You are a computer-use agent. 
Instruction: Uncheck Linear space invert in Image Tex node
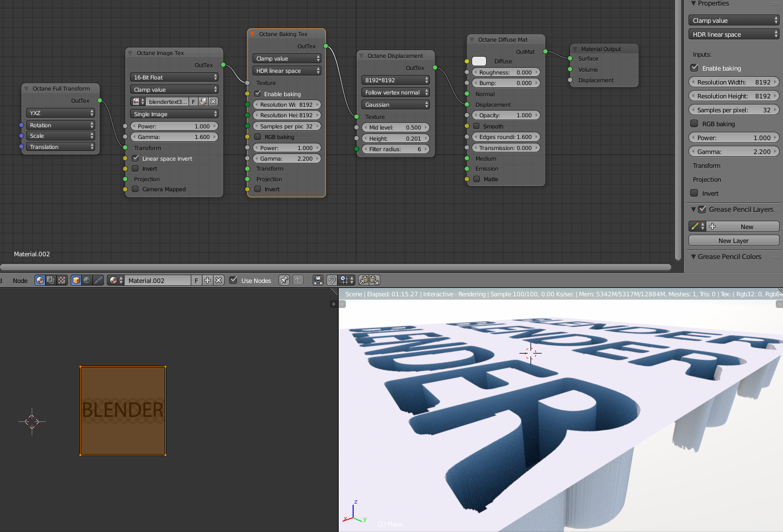point(136,158)
